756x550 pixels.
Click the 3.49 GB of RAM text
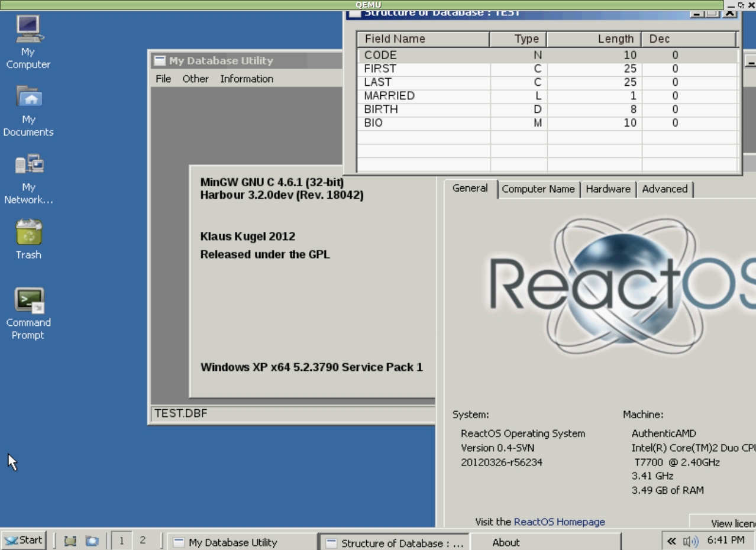[668, 490]
